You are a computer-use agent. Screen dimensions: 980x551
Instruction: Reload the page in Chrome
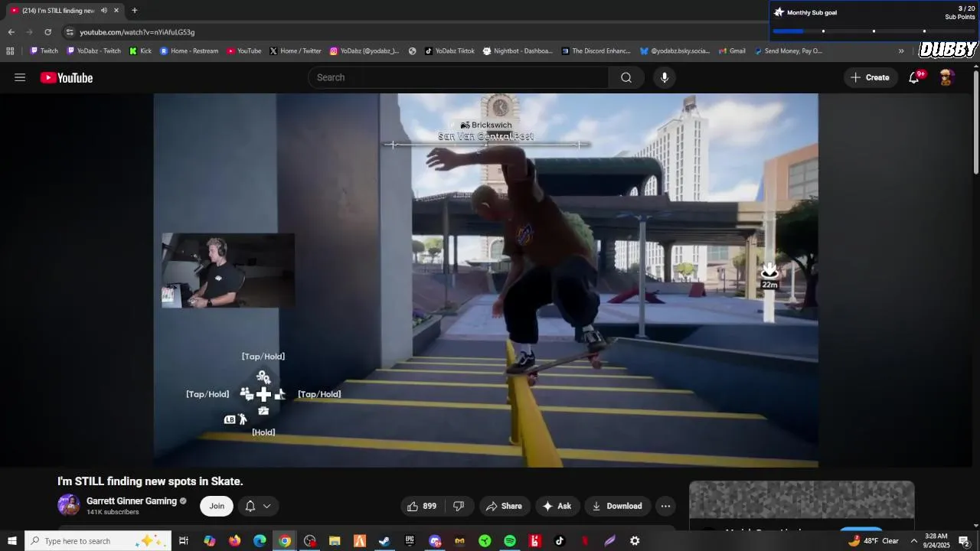[47, 32]
